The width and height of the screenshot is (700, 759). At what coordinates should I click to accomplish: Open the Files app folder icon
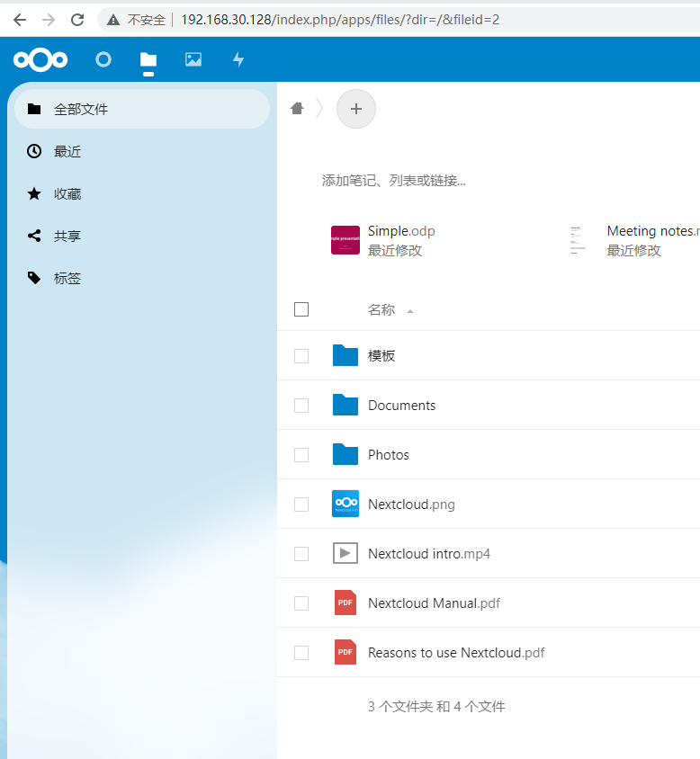(148, 59)
